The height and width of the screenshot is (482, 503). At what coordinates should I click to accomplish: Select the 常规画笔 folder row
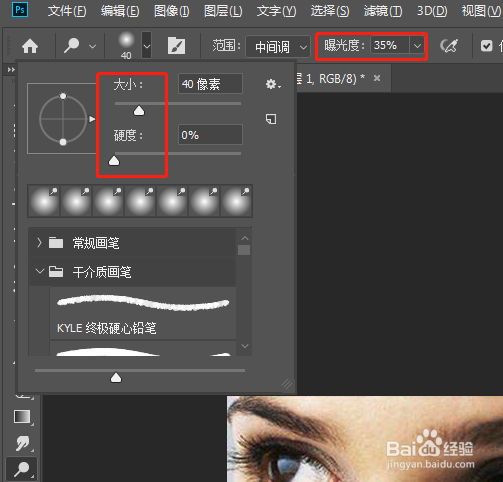point(132,243)
